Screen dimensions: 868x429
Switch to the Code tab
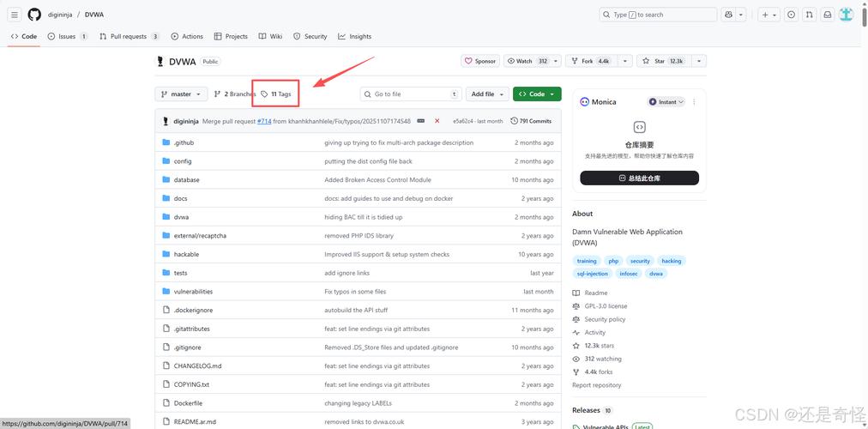pyautogui.click(x=24, y=37)
